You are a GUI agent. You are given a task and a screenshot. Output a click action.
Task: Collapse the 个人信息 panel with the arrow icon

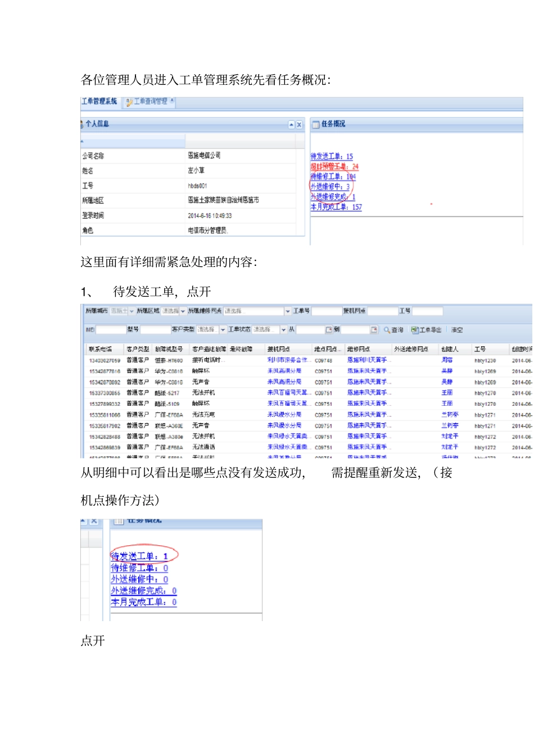point(291,125)
